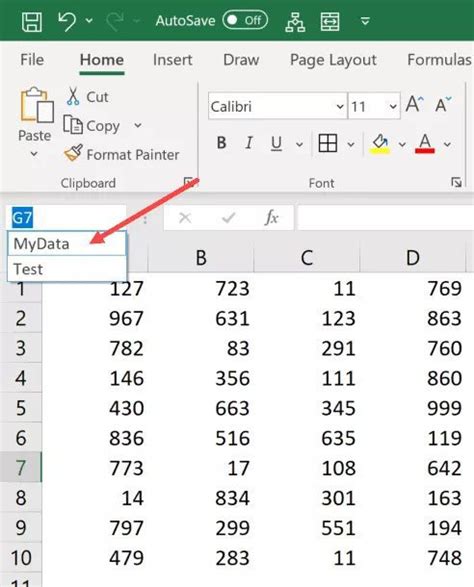The width and height of the screenshot is (474, 587).
Task: Expand the Copy options arrow
Action: 138,125
